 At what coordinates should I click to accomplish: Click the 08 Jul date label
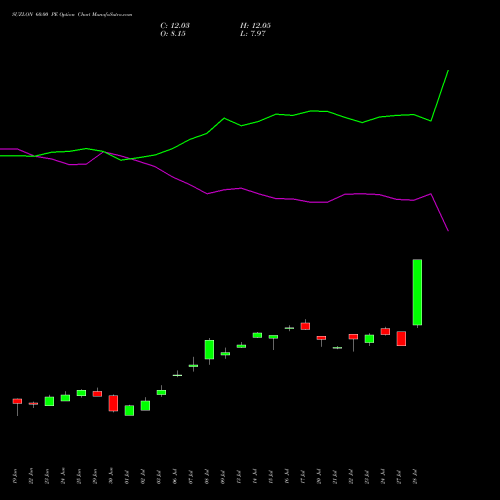[207, 477]
